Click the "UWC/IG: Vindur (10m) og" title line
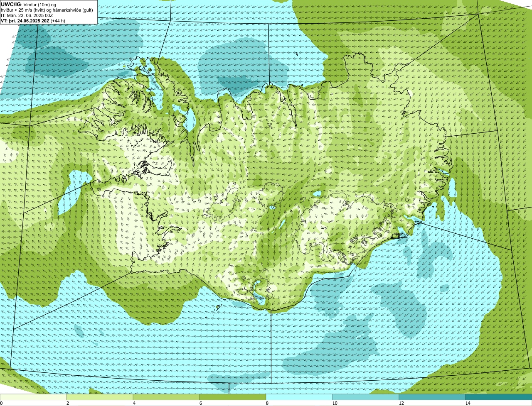 (29, 4)
